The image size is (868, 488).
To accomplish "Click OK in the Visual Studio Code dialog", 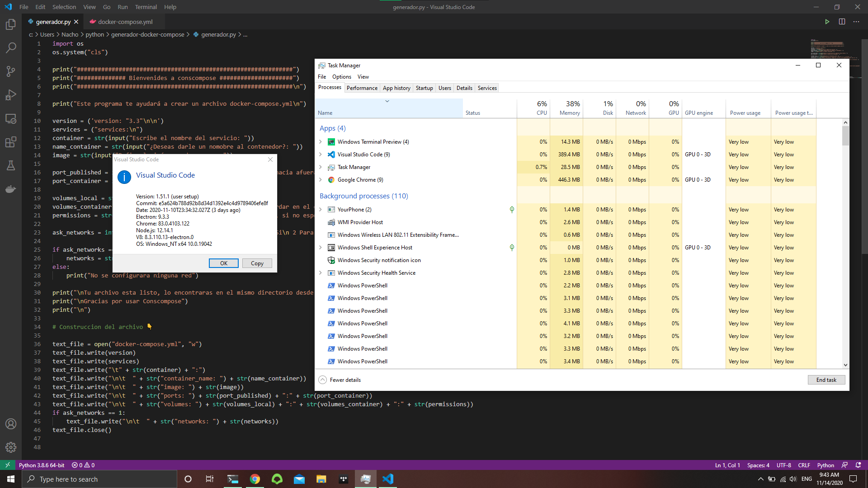I will pos(223,263).
